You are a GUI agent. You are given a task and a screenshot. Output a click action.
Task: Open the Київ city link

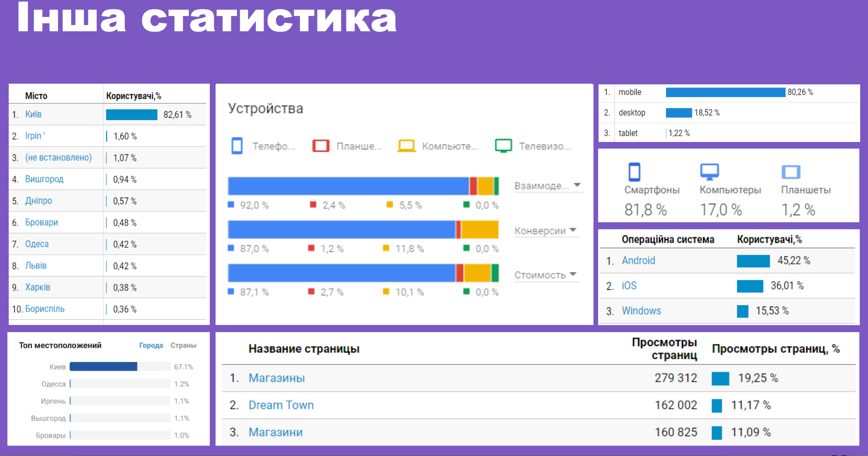click(x=33, y=114)
